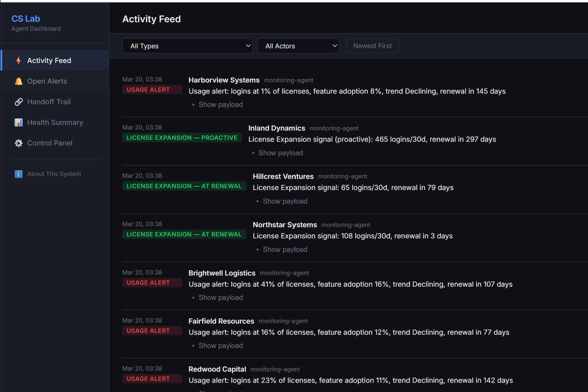Click the timestamp on the Inland Dynamics entry
The height and width of the screenshot is (392, 588).
click(x=142, y=128)
